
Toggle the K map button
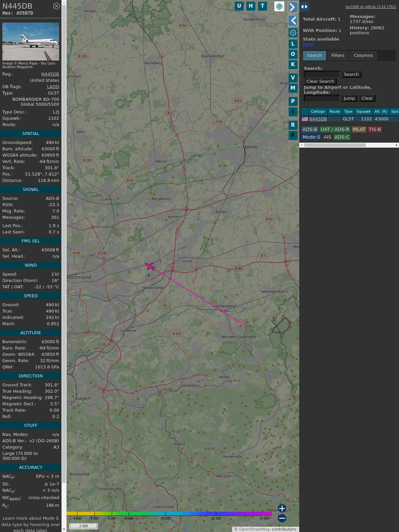pos(293,65)
